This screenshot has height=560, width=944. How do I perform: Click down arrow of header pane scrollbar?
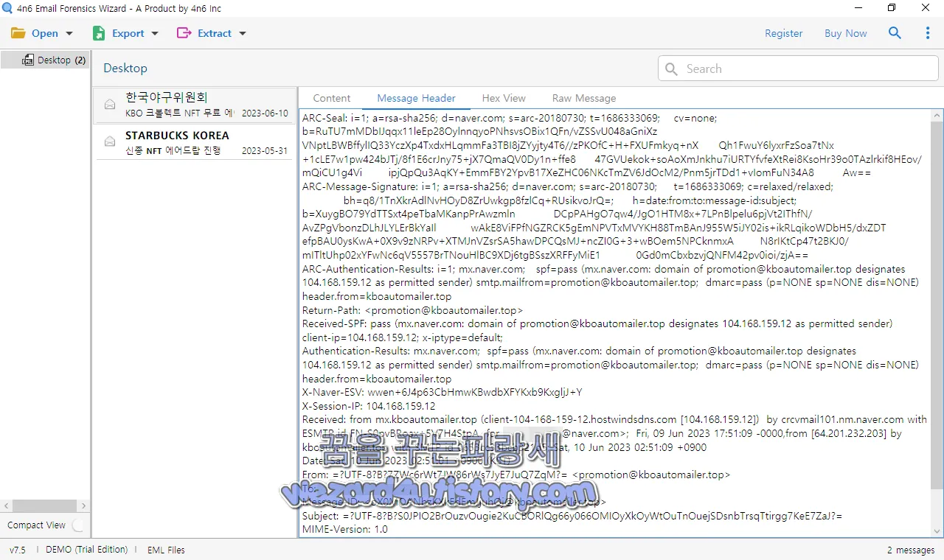(937, 531)
